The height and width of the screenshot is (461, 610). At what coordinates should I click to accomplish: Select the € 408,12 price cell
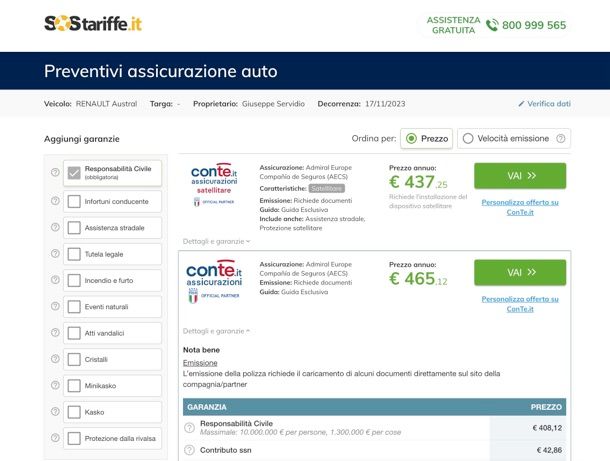547,428
